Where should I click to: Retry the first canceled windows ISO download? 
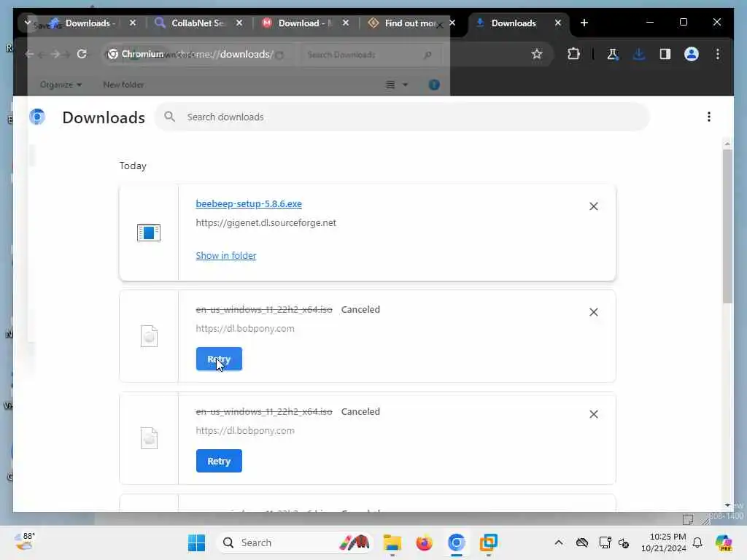pos(219,359)
